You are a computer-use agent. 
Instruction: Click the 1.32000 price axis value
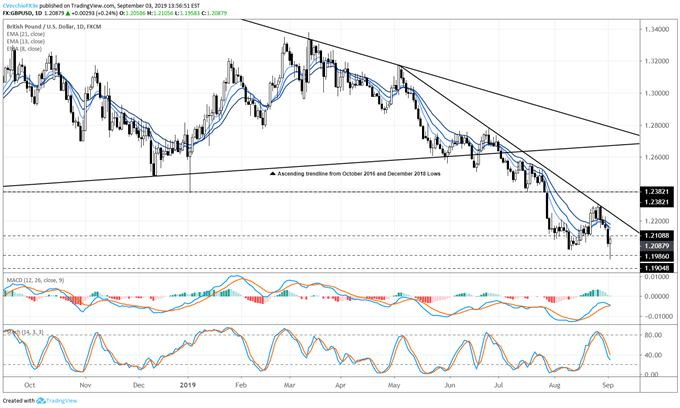point(656,61)
